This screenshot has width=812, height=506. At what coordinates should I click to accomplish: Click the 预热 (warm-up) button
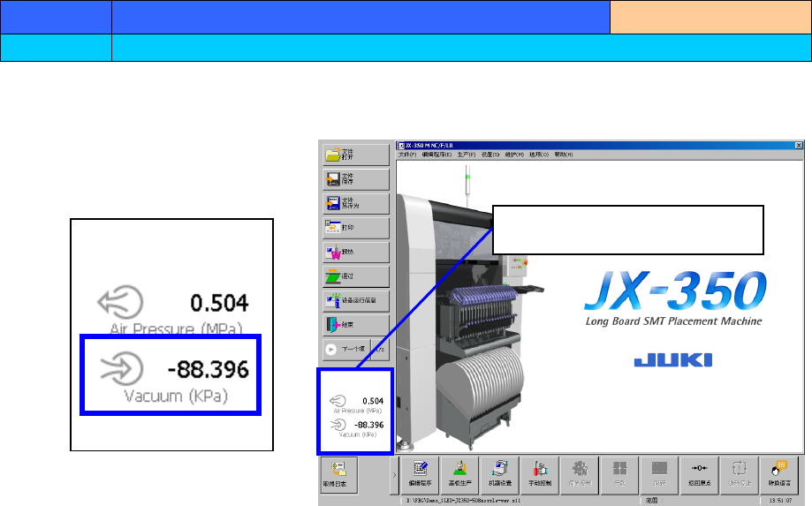click(x=356, y=252)
